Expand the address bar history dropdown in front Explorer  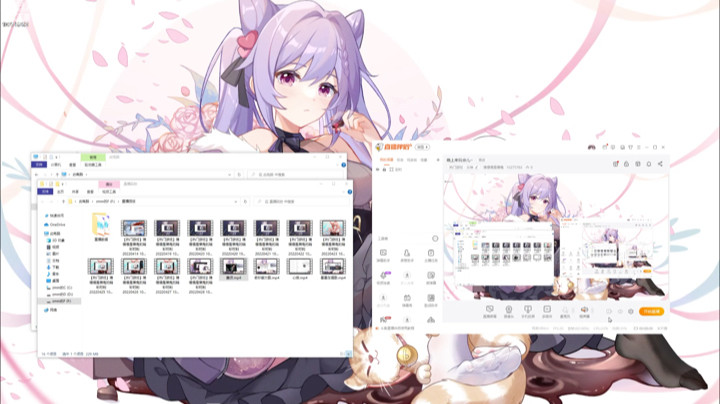tap(236, 202)
